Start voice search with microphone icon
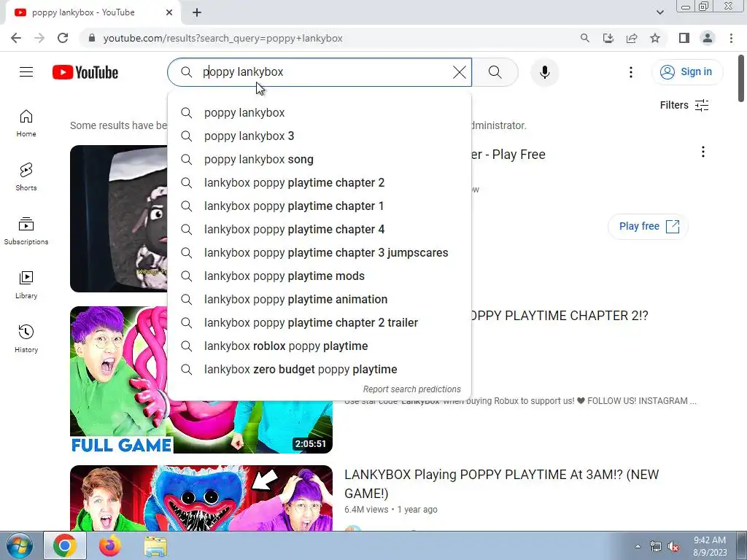 (x=544, y=72)
